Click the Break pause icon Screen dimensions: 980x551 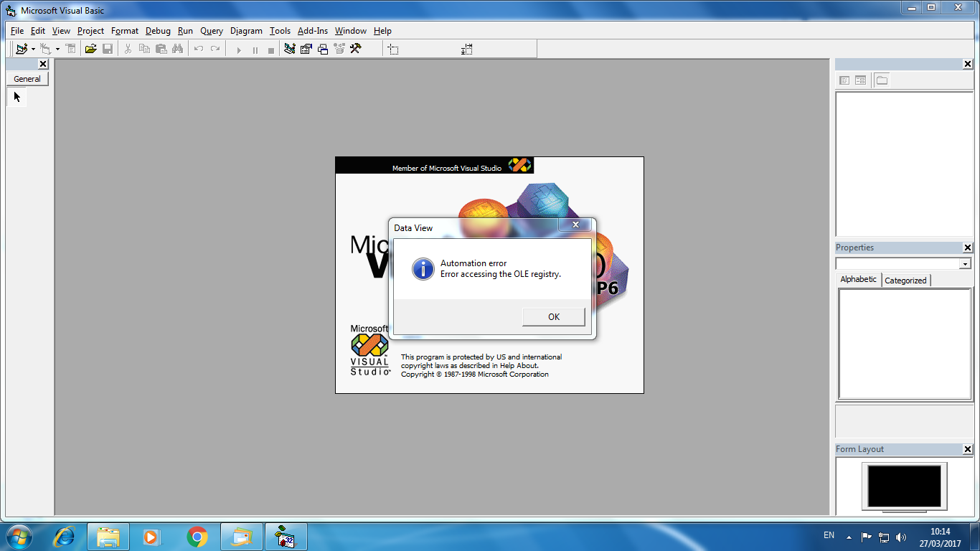[255, 50]
